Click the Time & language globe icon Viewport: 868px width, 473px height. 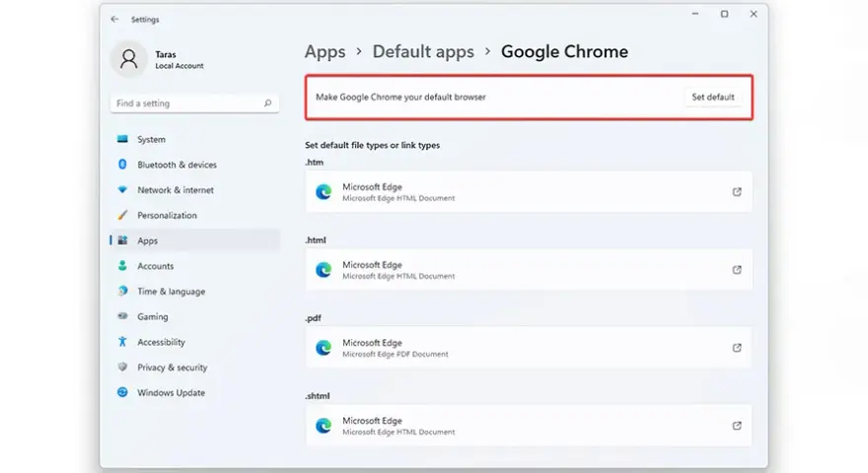coord(122,291)
